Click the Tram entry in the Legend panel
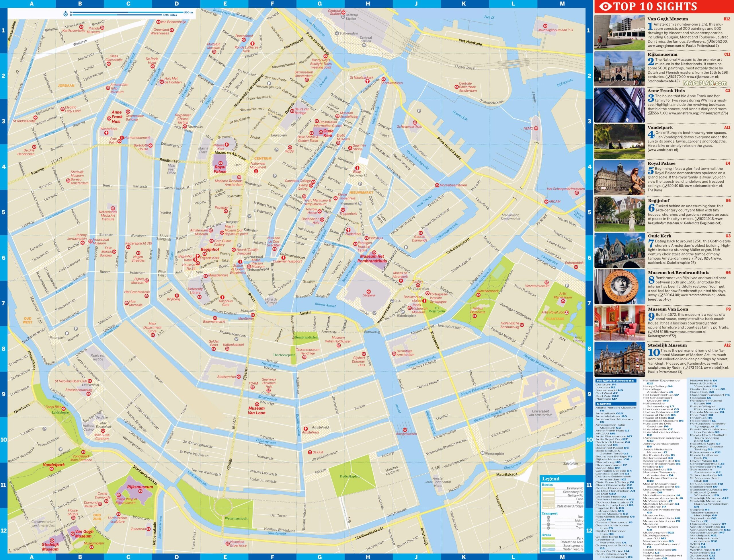This screenshot has width=734, height=560. point(580,528)
